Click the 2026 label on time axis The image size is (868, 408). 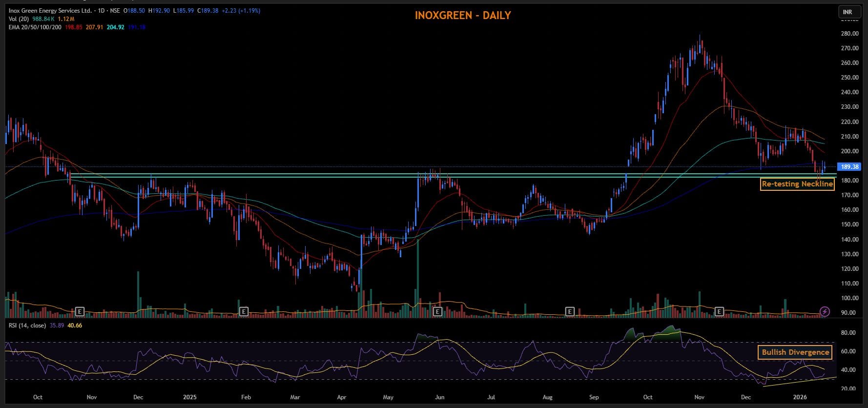tap(799, 397)
